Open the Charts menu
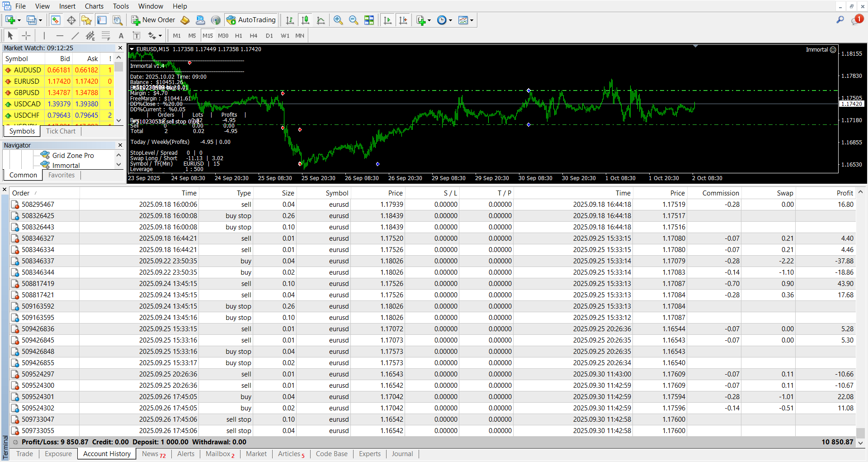The height and width of the screenshot is (462, 868). 94,6
